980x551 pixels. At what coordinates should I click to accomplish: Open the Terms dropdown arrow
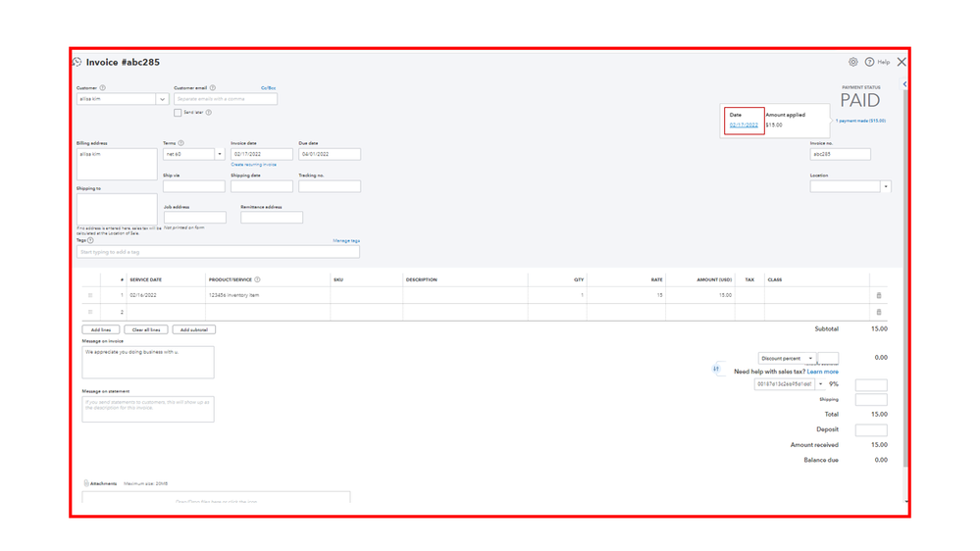point(220,154)
